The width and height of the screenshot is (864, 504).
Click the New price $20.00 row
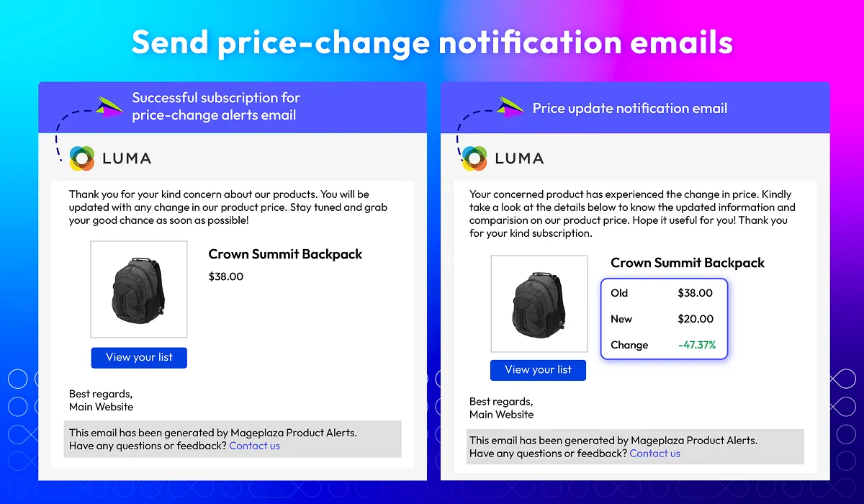[x=664, y=319]
